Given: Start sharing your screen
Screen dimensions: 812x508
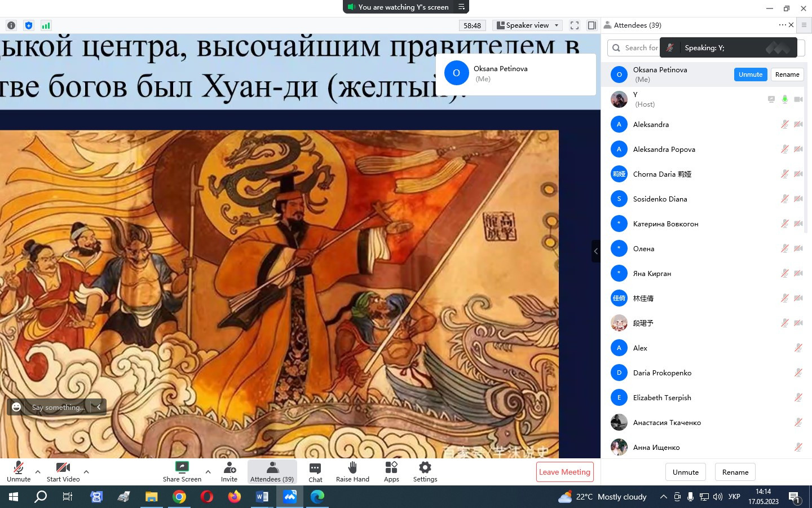Looking at the screenshot, I should [182, 471].
